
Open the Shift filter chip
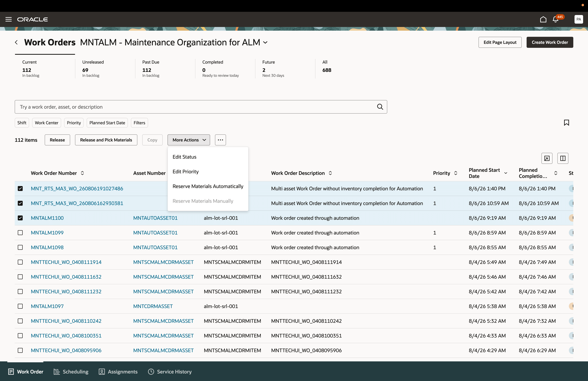[22, 123]
